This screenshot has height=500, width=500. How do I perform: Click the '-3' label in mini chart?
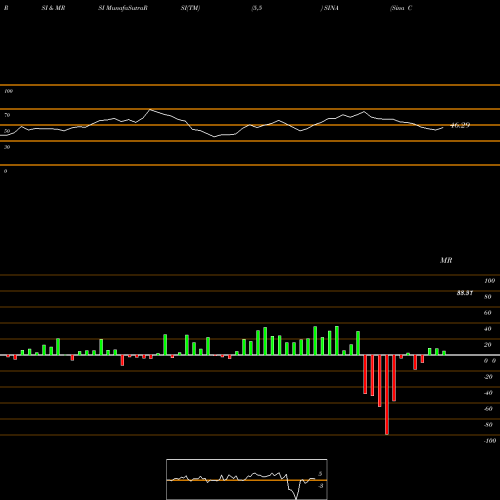pos(321,486)
